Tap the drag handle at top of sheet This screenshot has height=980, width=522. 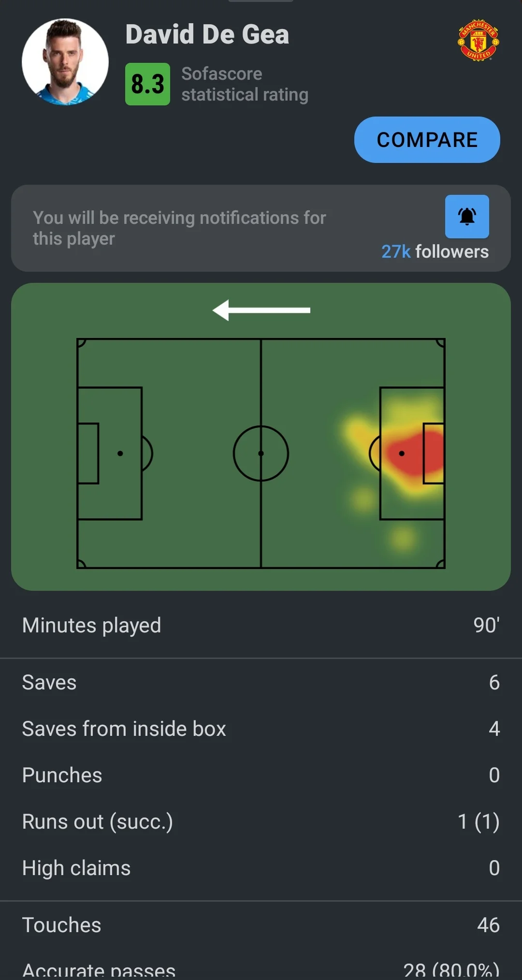261,1
